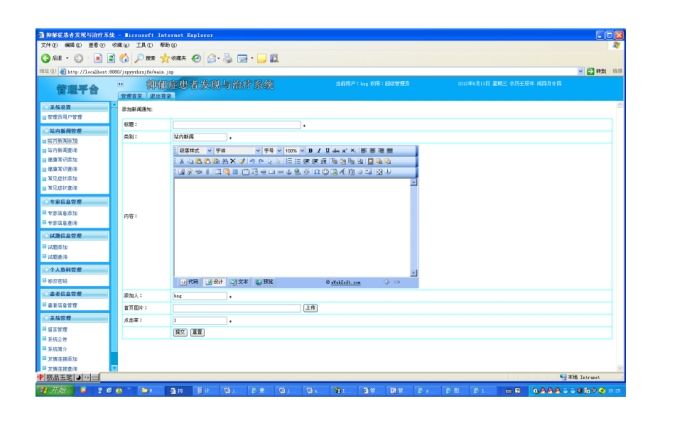Open the 文件 menu
The image size is (692, 434).
point(49,45)
